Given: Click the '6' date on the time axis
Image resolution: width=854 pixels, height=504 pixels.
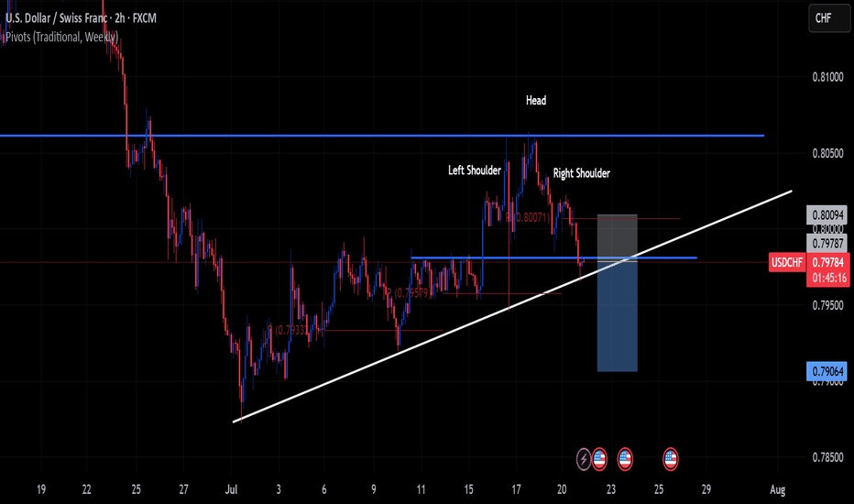Looking at the screenshot, I should 324,489.
